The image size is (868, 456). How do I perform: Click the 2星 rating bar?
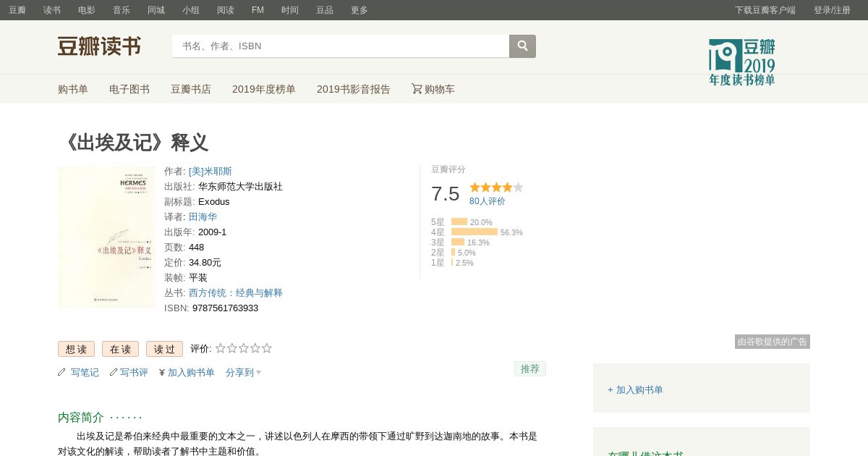pos(454,252)
